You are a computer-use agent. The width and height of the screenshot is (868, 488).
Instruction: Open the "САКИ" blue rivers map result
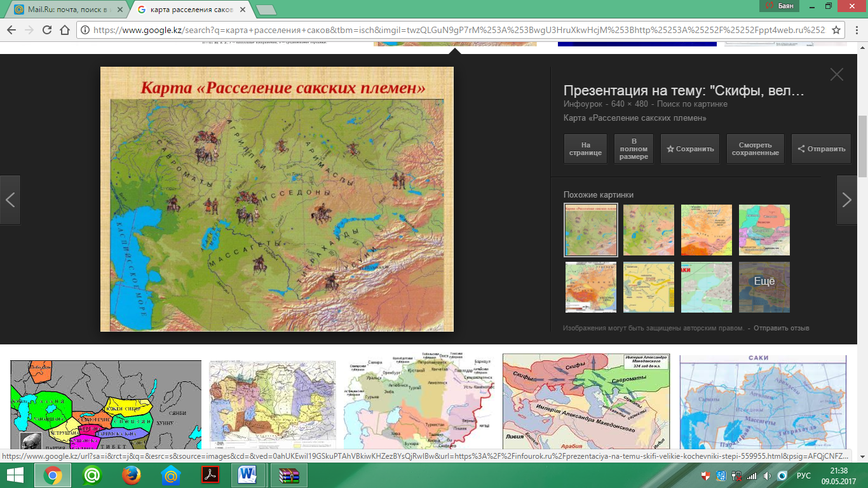763,402
